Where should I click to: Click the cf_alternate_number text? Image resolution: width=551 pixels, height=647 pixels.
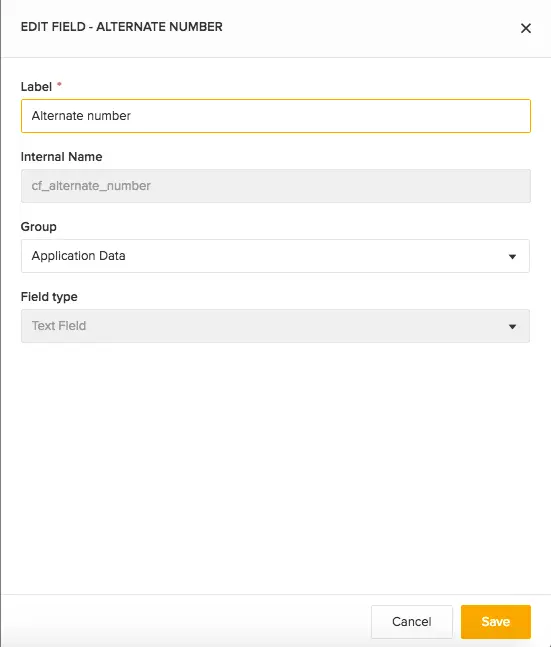click(91, 186)
